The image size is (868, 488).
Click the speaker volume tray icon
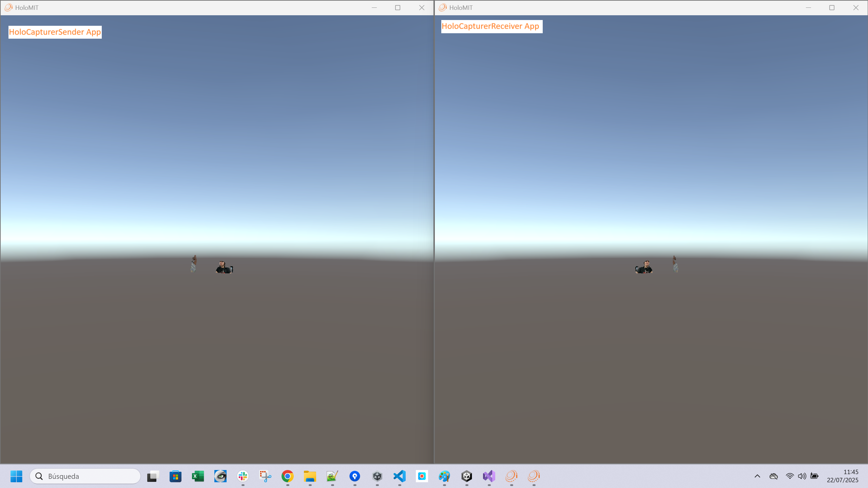[x=802, y=476]
